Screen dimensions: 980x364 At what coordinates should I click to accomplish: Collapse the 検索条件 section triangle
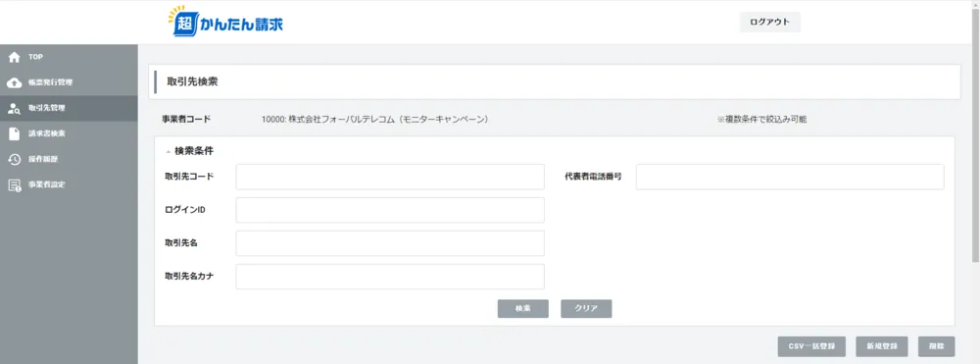tap(168, 151)
